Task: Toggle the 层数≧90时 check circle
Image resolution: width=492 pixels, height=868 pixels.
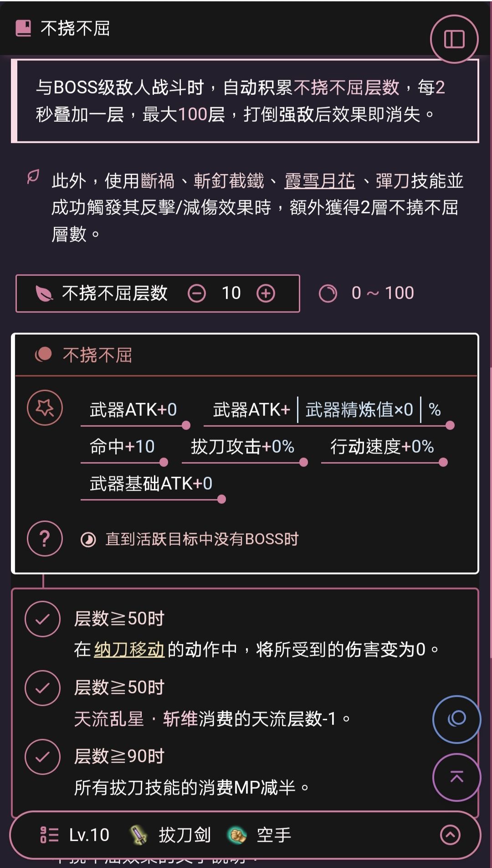Action: pyautogui.click(x=42, y=757)
